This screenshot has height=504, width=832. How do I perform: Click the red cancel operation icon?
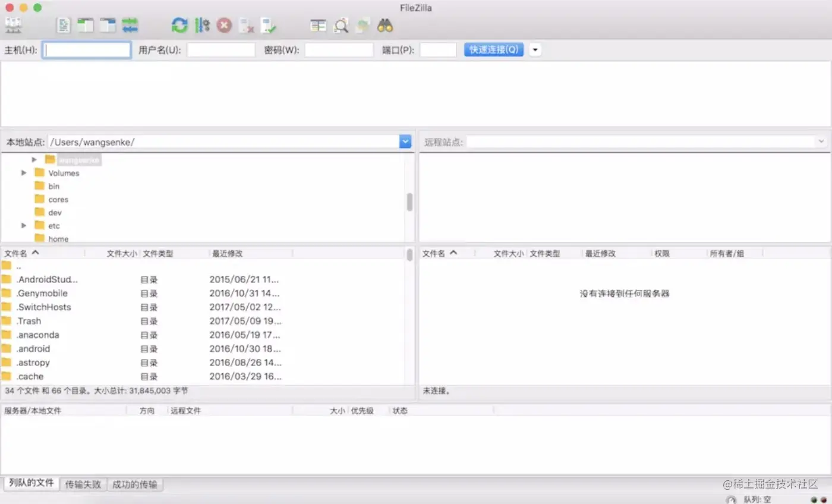224,25
